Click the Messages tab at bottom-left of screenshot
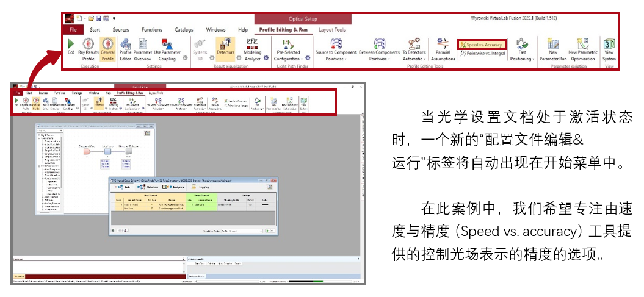The height and width of the screenshot is (297, 644). pyautogui.click(x=20, y=276)
